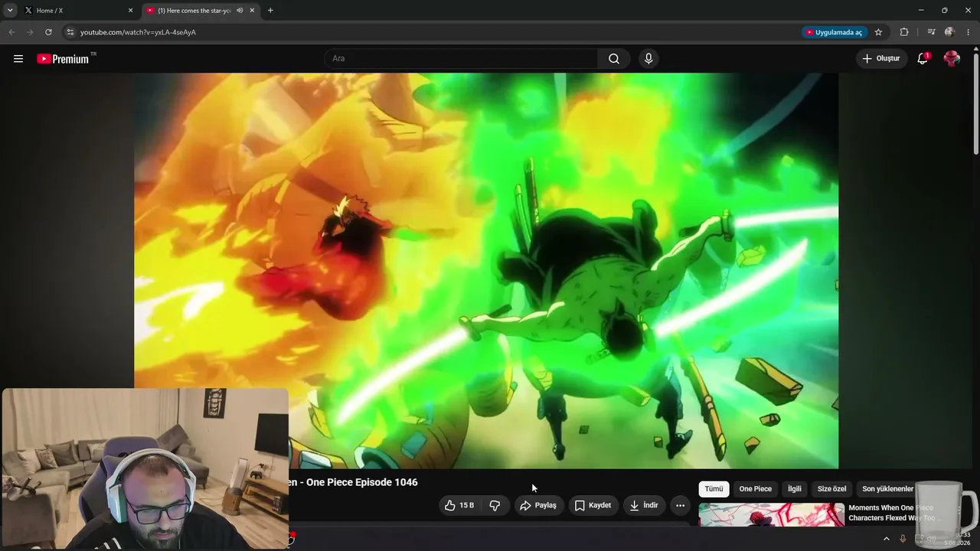This screenshot has height=551, width=980.
Task: Close the Home / X tab
Action: pos(130,10)
